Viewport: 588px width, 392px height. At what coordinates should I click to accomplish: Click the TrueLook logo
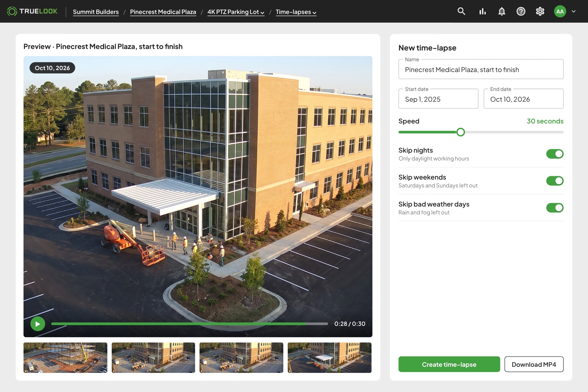[32, 11]
